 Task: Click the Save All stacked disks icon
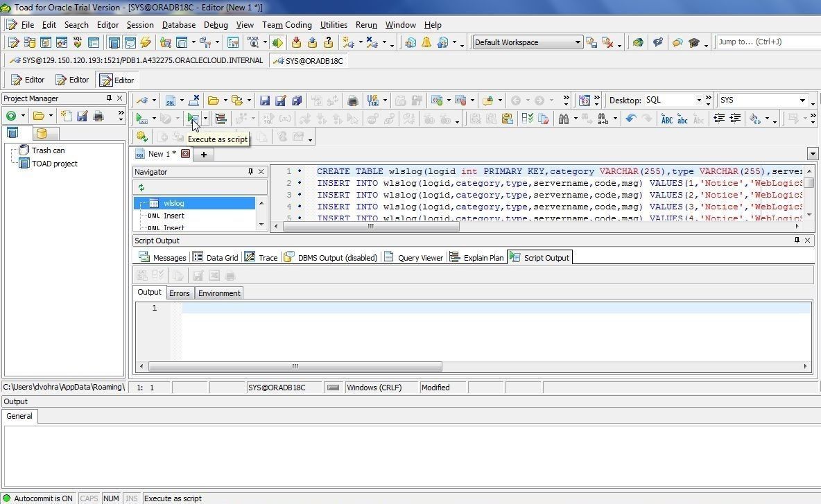click(x=297, y=101)
